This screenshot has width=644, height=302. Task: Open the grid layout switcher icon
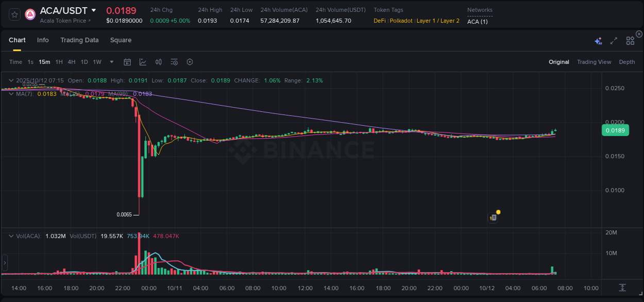coord(630,40)
